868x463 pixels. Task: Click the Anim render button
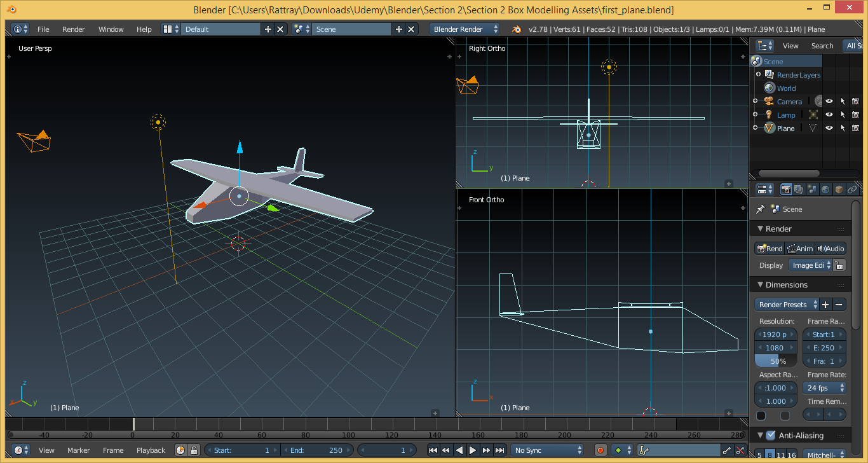(x=799, y=249)
